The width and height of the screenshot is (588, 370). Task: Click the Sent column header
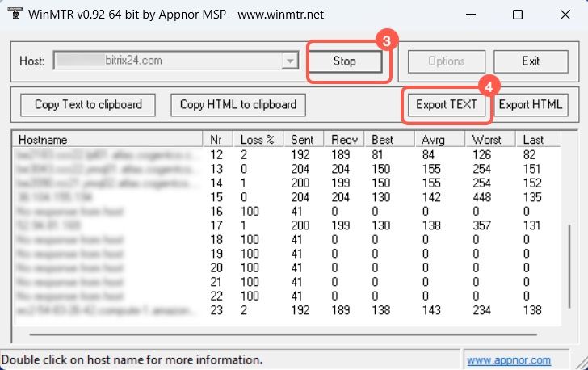coord(304,140)
